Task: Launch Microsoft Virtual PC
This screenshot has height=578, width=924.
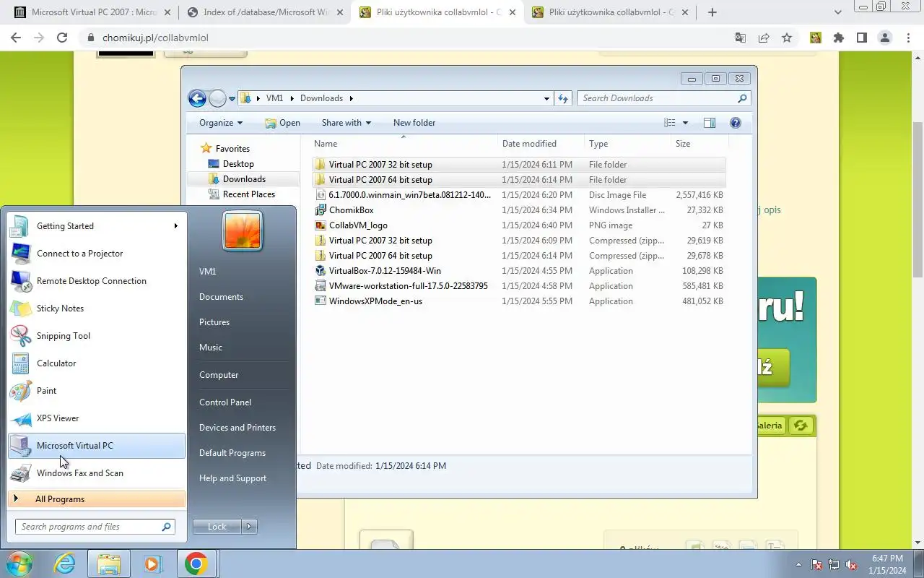Action: click(96, 446)
